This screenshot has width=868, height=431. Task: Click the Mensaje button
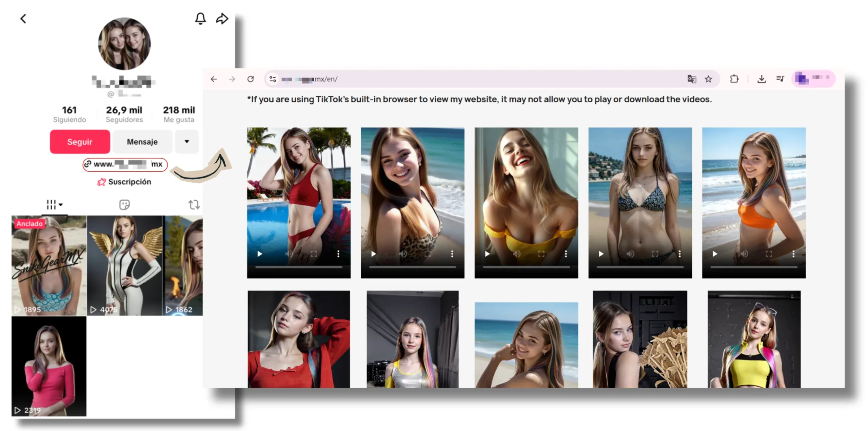[142, 142]
